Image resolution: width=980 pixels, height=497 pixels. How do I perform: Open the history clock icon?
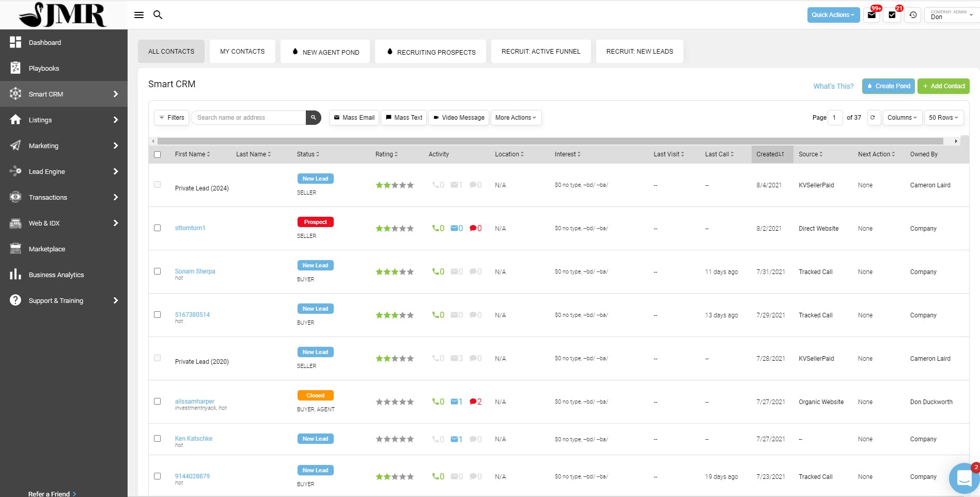[x=913, y=15]
